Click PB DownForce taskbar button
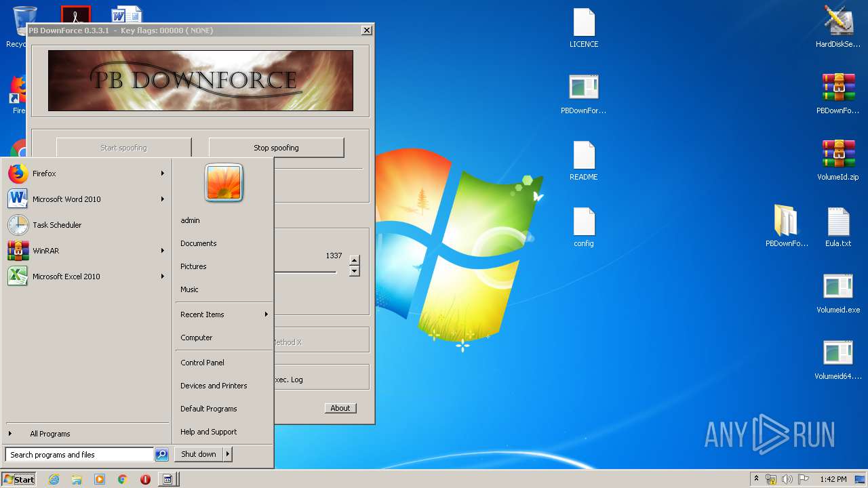 tap(167, 479)
